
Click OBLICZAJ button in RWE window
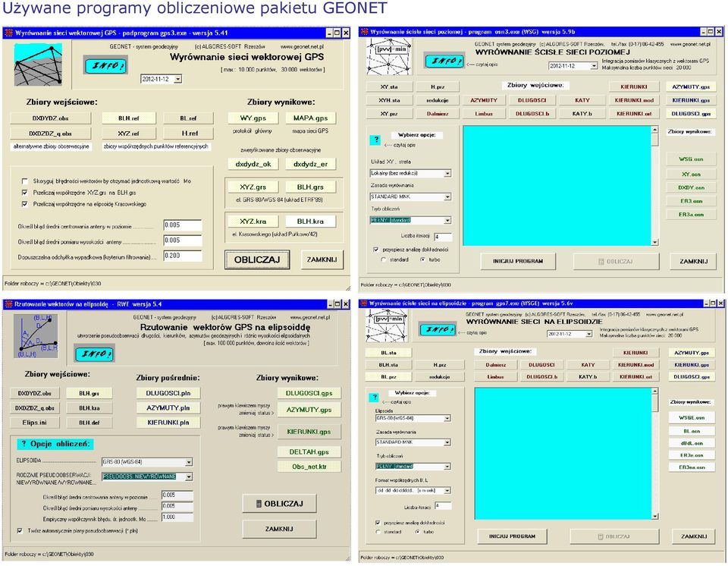coord(280,504)
